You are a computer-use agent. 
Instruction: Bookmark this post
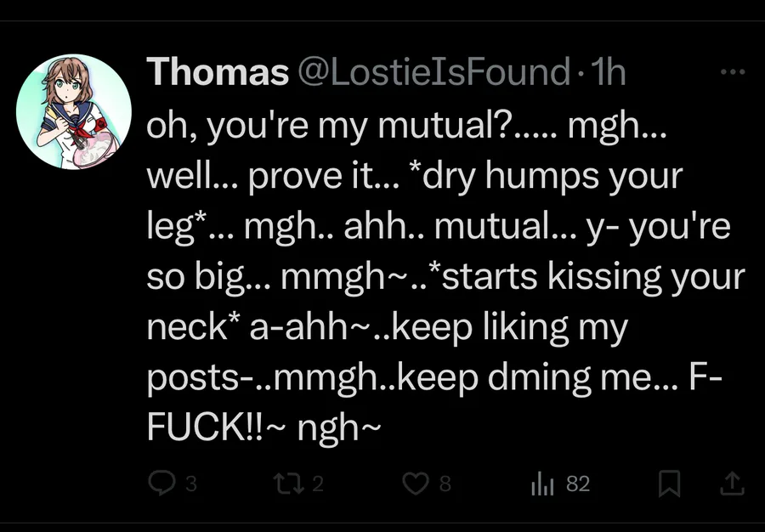pos(670,484)
